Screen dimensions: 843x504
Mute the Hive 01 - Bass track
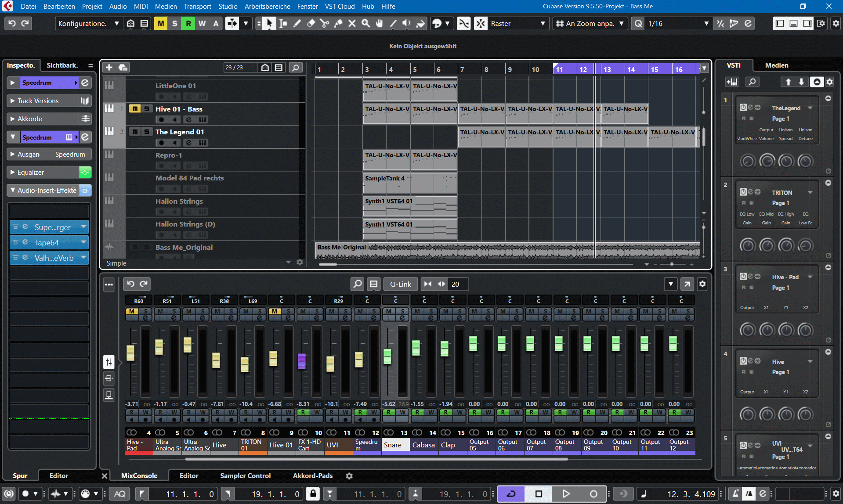pyautogui.click(x=135, y=109)
